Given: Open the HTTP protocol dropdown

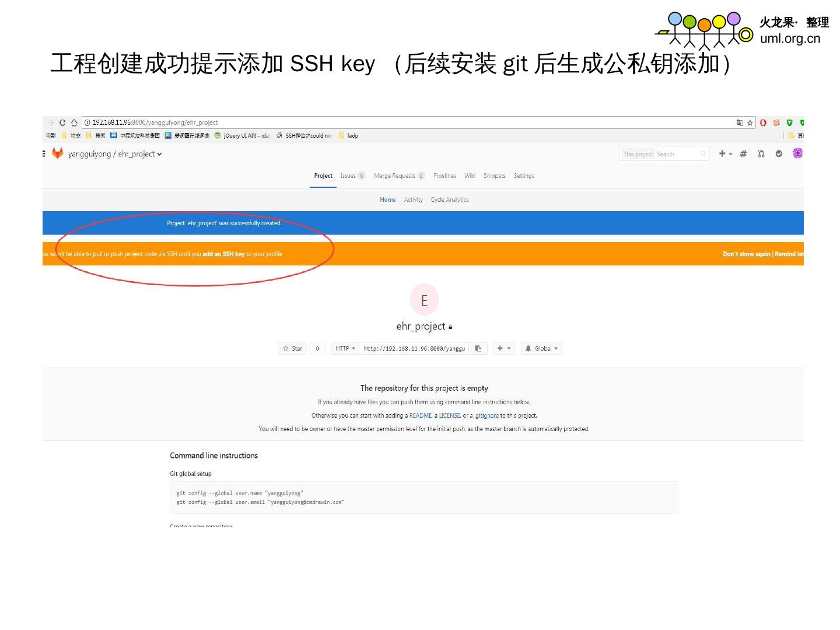Looking at the screenshot, I should pyautogui.click(x=345, y=348).
